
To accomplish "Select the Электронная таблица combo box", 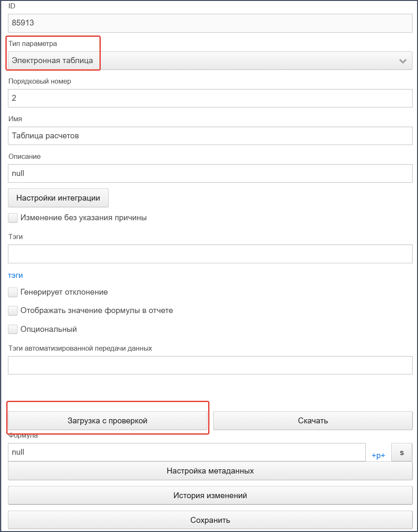I will coord(210,61).
